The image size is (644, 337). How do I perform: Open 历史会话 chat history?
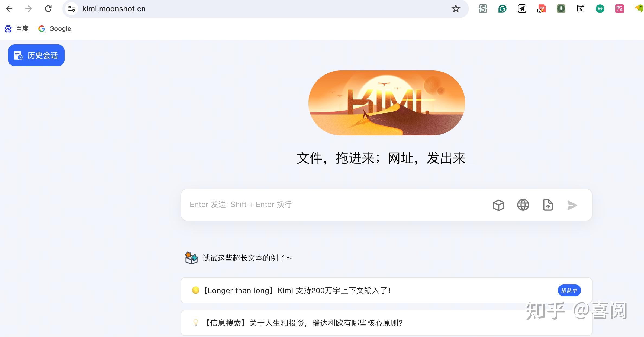point(36,55)
